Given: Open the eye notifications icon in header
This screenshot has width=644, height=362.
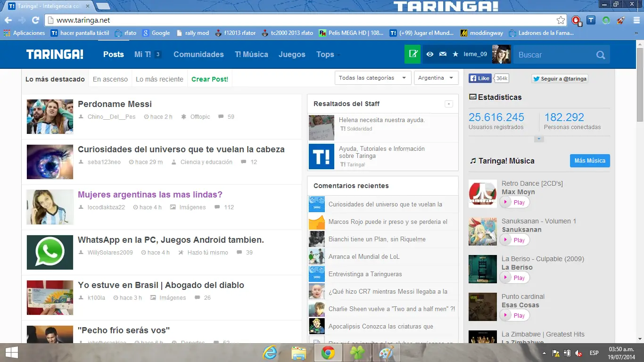Looking at the screenshot, I should (430, 54).
